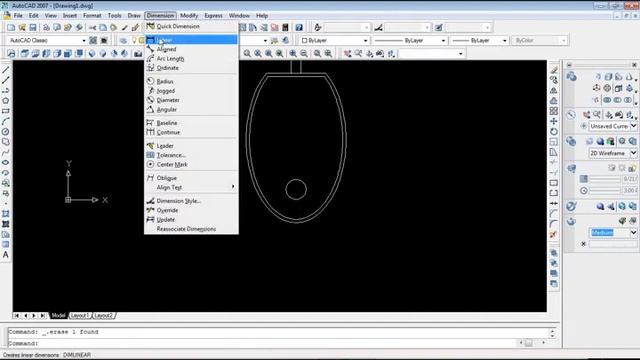This screenshot has width=640, height=360.
Task: Click the Quick Dimension icon
Action: tap(150, 26)
